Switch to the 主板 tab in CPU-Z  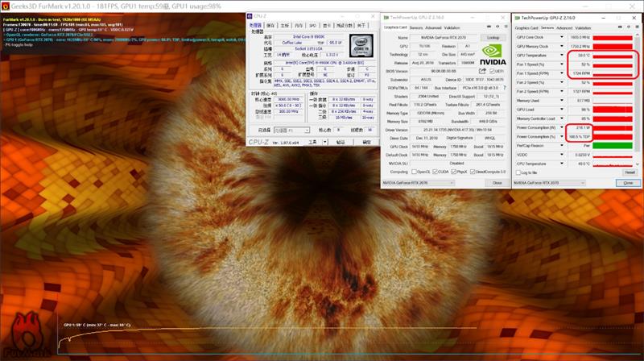pyautogui.click(x=285, y=26)
